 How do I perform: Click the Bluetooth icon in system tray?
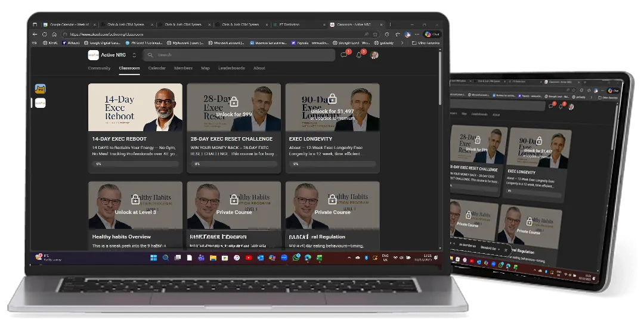[x=366, y=258]
